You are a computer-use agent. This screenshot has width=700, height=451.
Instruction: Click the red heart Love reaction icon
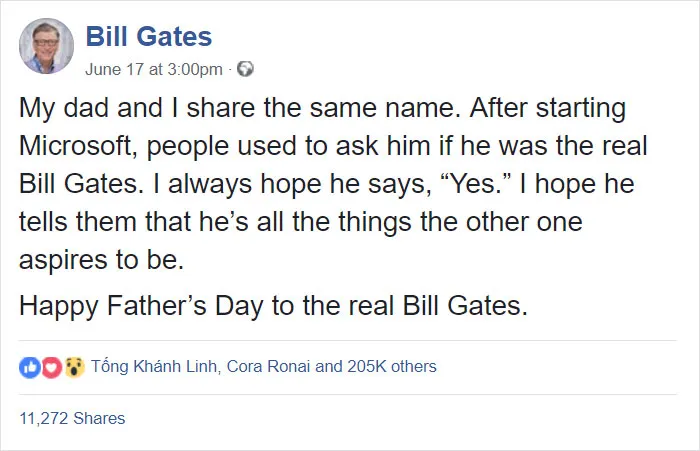click(52, 367)
